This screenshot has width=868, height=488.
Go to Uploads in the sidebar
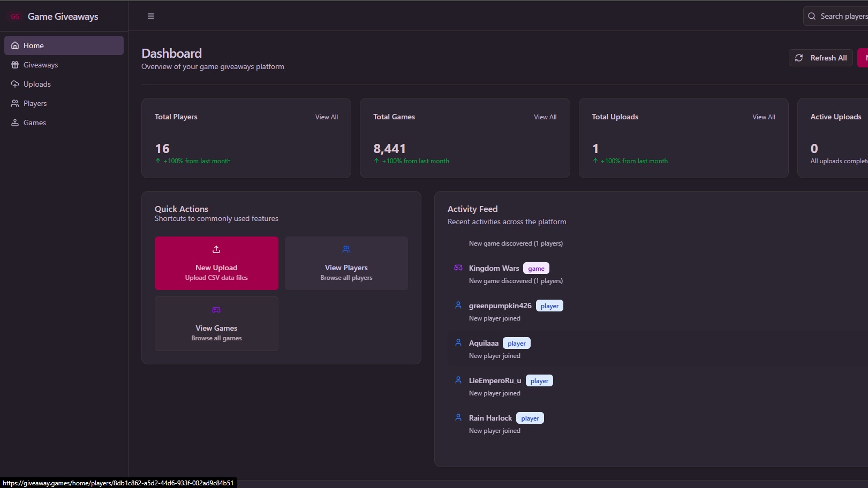click(37, 84)
